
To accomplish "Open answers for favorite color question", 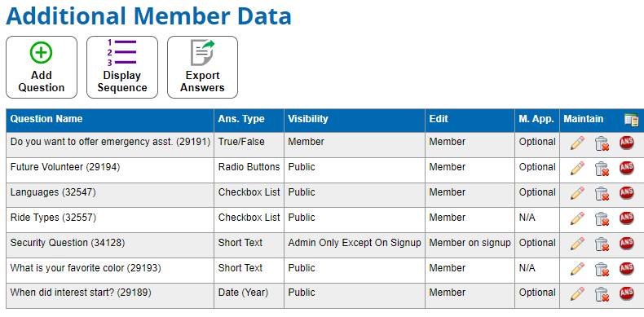I will 626,269.
